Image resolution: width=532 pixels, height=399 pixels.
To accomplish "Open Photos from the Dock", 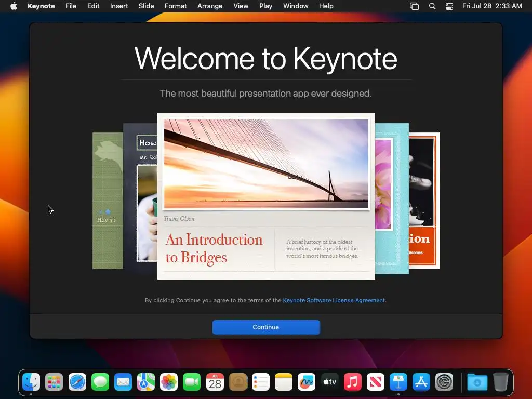I will pyautogui.click(x=169, y=382).
